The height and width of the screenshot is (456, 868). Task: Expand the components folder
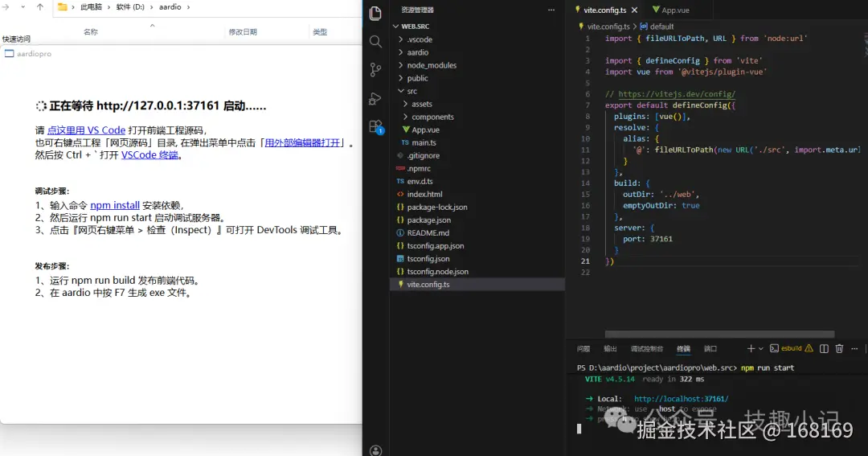(x=432, y=117)
